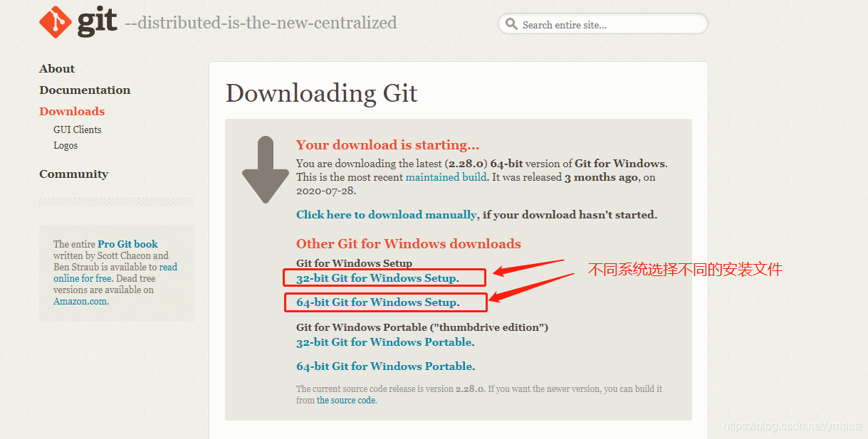Visit the Amazon.com link
868x439 pixels.
80,301
